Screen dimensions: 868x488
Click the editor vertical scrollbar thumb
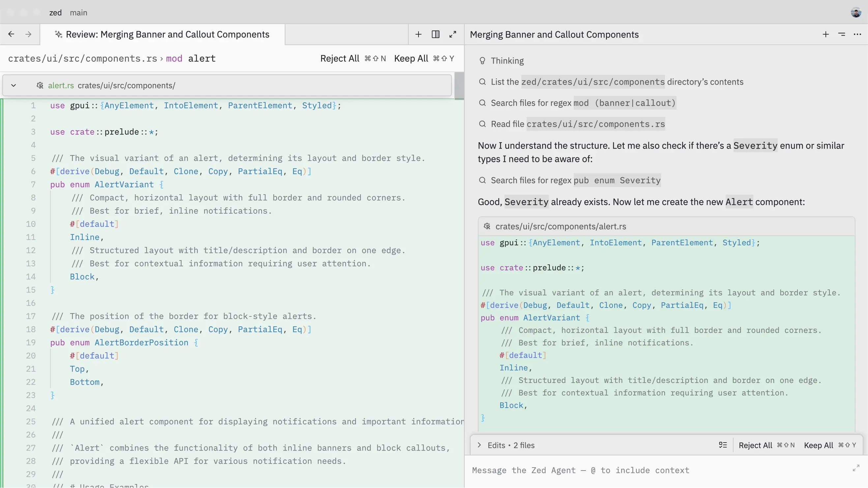pos(459,86)
